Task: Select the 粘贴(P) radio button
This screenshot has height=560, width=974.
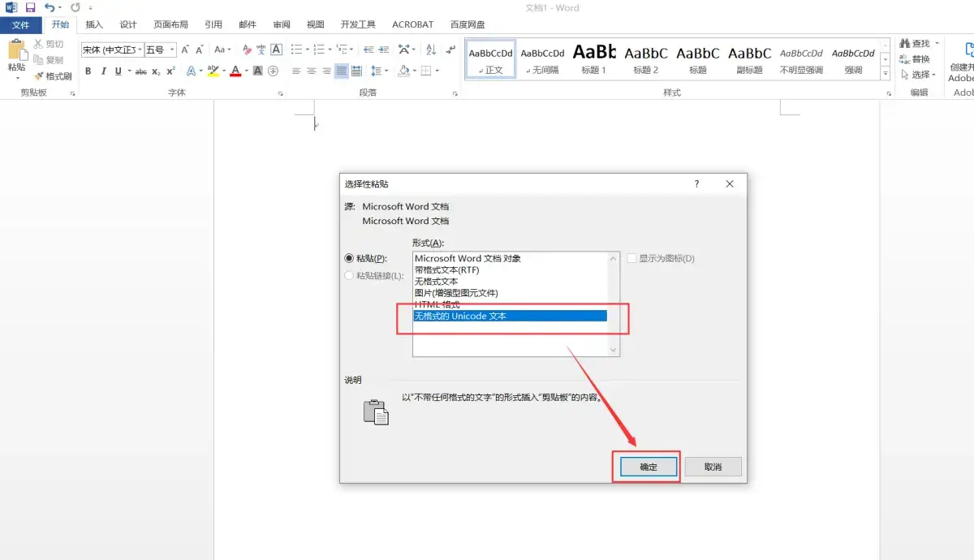Action: [350, 258]
